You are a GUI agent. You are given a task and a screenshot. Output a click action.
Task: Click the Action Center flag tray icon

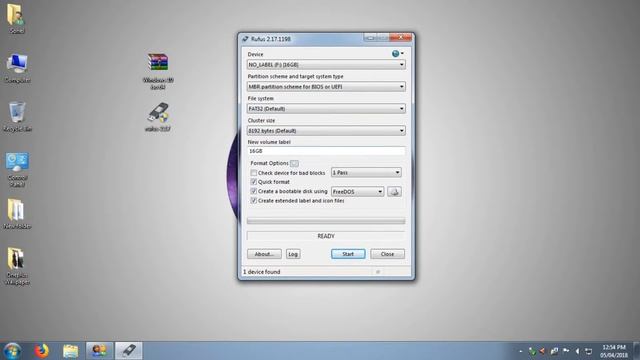coord(566,351)
